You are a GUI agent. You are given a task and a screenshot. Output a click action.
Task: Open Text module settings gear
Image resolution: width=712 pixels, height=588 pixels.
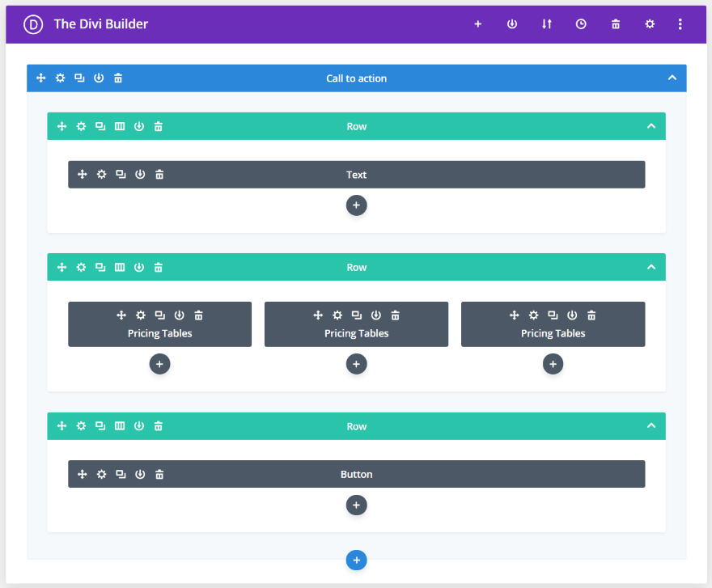[x=101, y=175]
